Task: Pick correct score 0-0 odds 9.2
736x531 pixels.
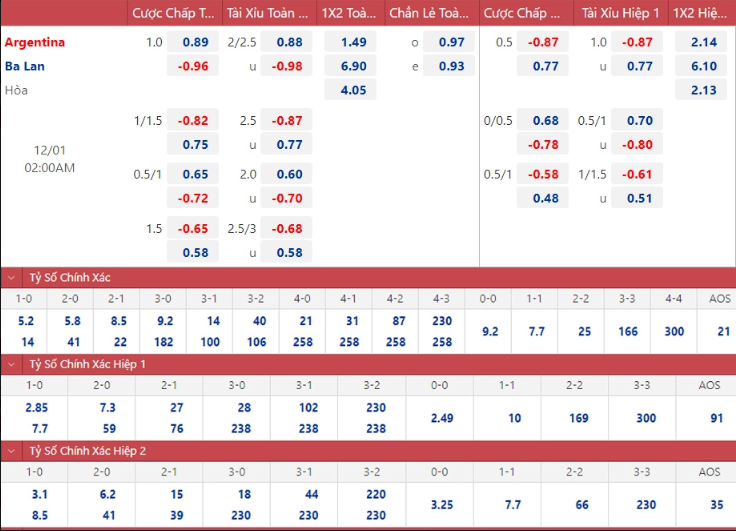Action: tap(488, 331)
